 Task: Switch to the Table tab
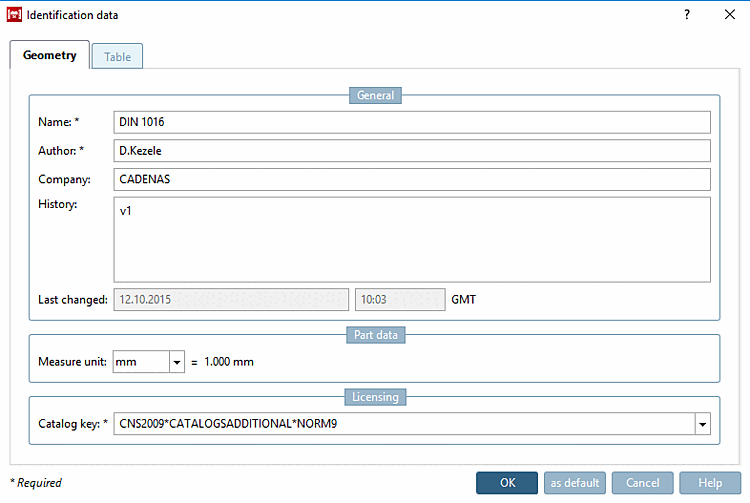(117, 56)
